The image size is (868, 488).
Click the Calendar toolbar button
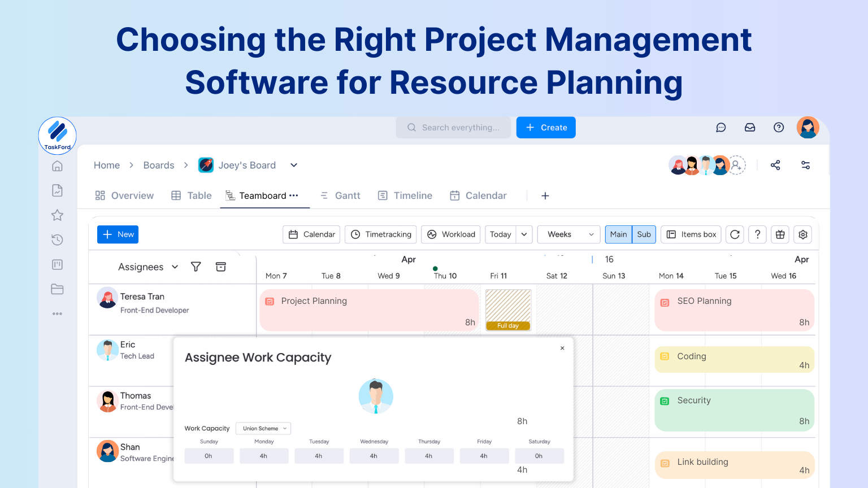pyautogui.click(x=311, y=234)
